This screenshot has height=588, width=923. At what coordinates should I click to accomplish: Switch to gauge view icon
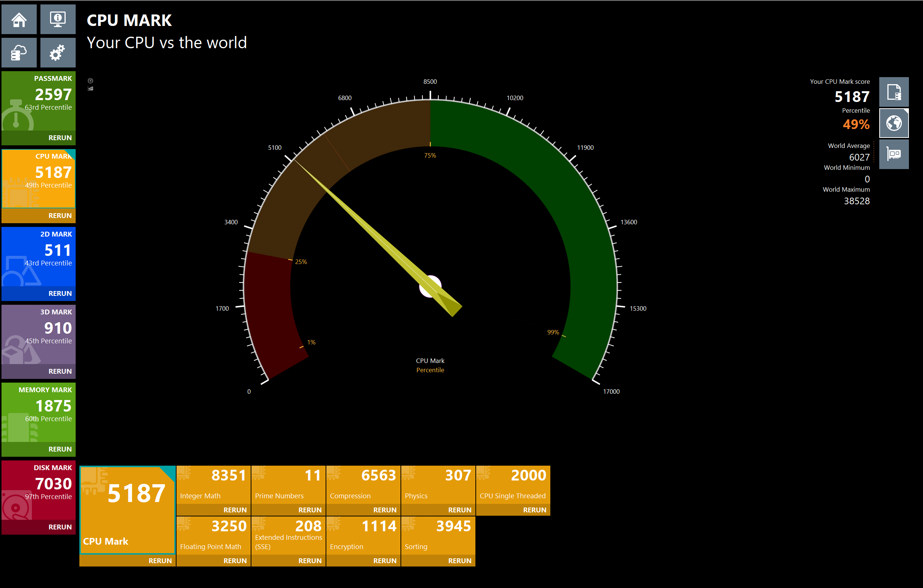90,80
